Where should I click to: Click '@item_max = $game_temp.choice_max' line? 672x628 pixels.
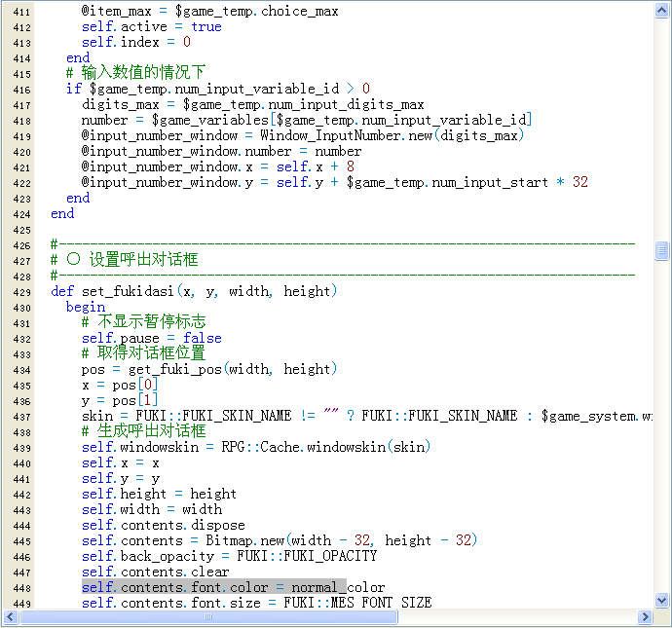point(209,11)
